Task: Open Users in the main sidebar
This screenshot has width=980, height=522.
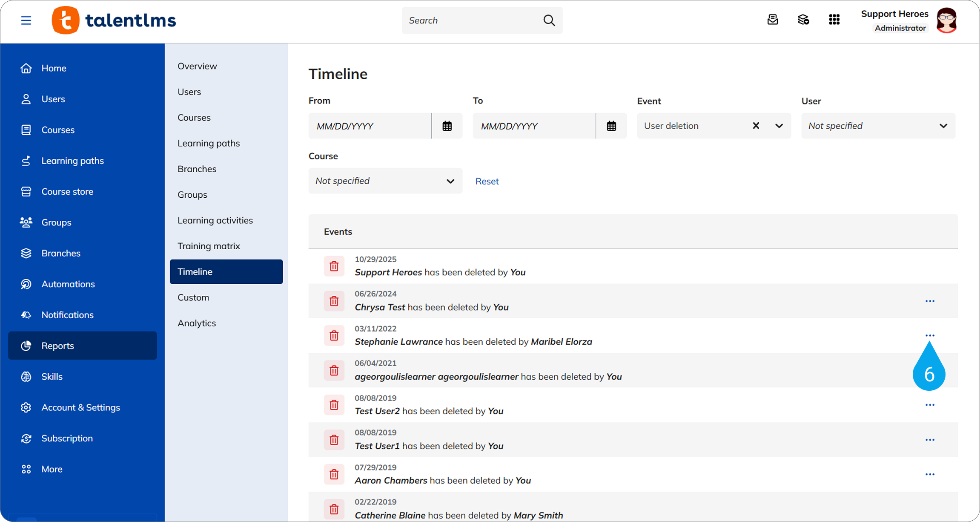Action: pos(83,99)
